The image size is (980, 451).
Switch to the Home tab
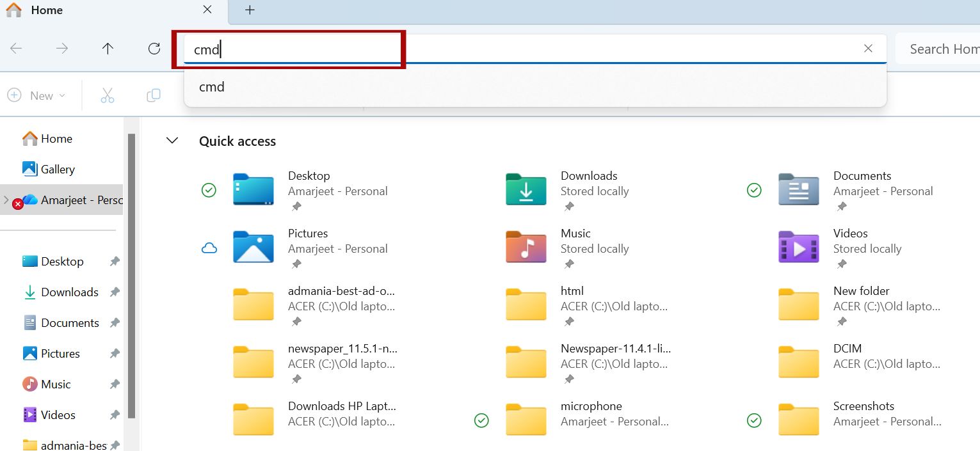pos(47,10)
